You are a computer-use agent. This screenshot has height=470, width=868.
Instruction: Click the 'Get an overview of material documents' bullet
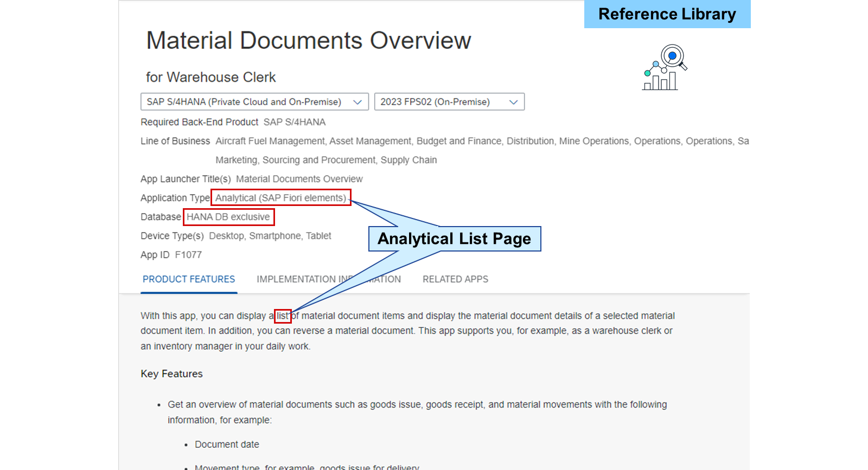(x=417, y=412)
